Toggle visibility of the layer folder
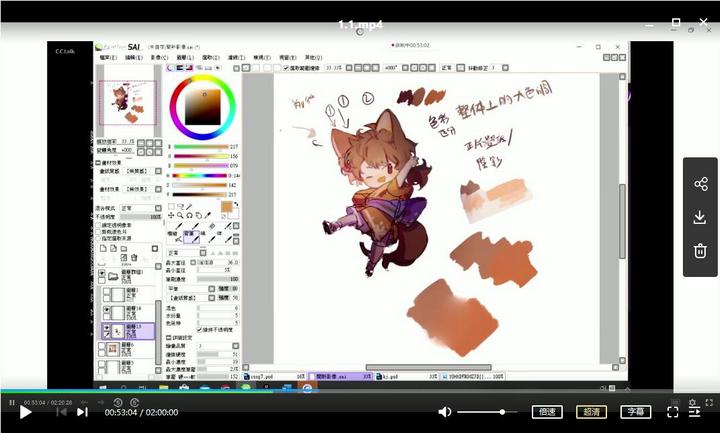Screen dimensions: 720x433 point(102,273)
